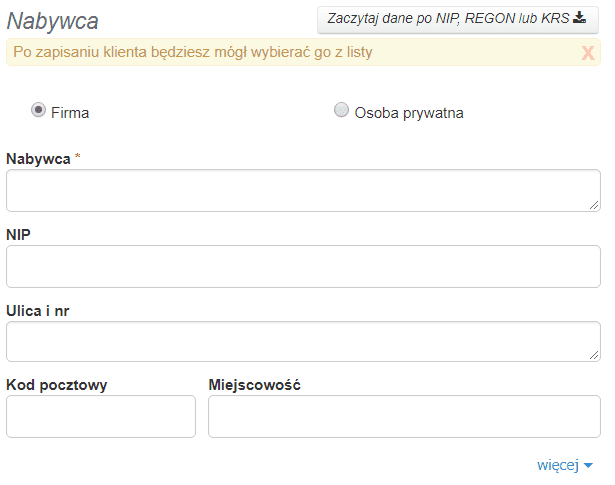615x485 pixels.
Task: Expand more fields with the więcej arrow
Action: [x=588, y=466]
